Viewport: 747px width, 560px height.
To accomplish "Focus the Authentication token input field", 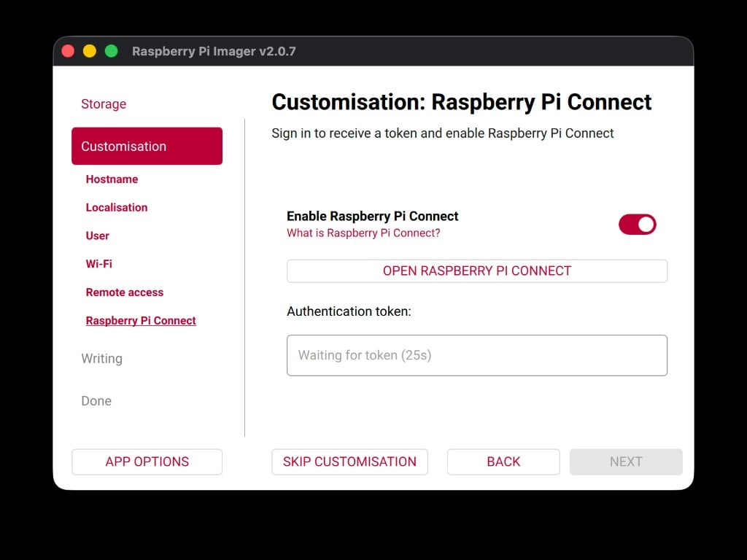I will click(x=477, y=355).
